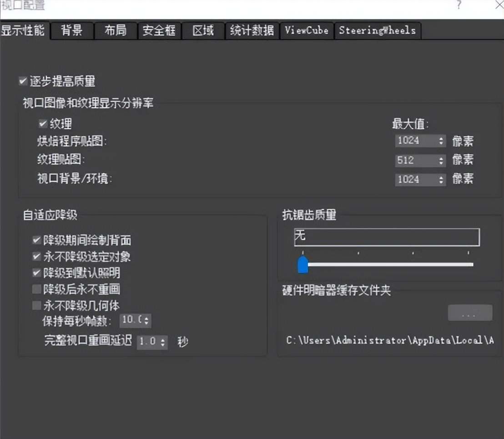The width and height of the screenshot is (504, 439).
Task: Click the browse button for cache folder
Action: [x=470, y=312]
